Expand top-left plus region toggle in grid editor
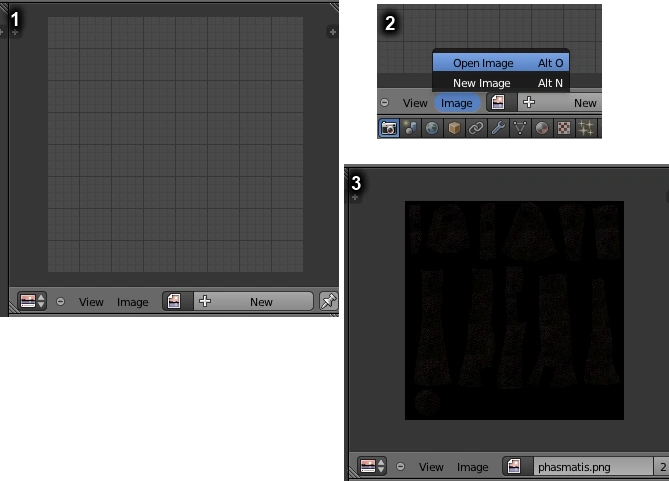The image size is (669, 481). click(x=15, y=32)
